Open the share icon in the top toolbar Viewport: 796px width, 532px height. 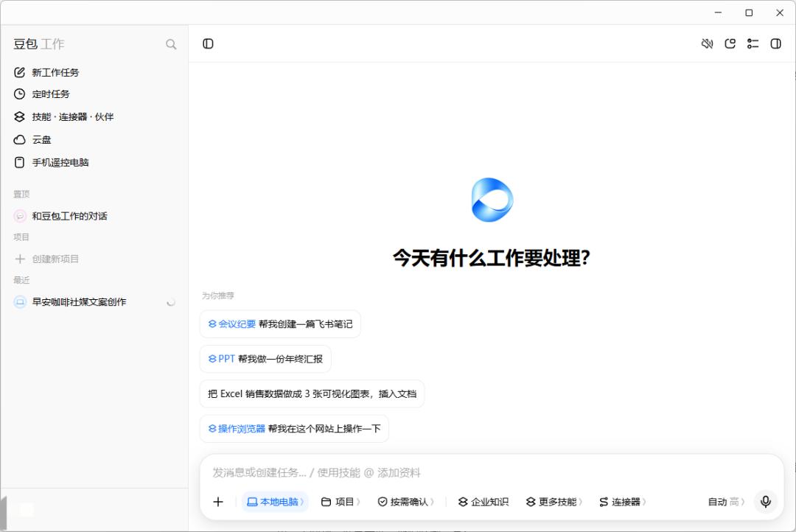tap(730, 43)
